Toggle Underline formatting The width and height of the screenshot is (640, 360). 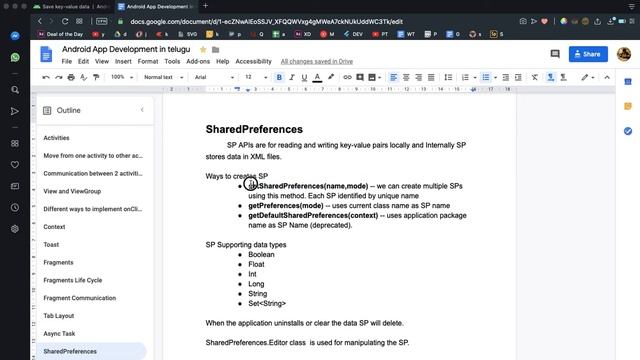coord(304,77)
